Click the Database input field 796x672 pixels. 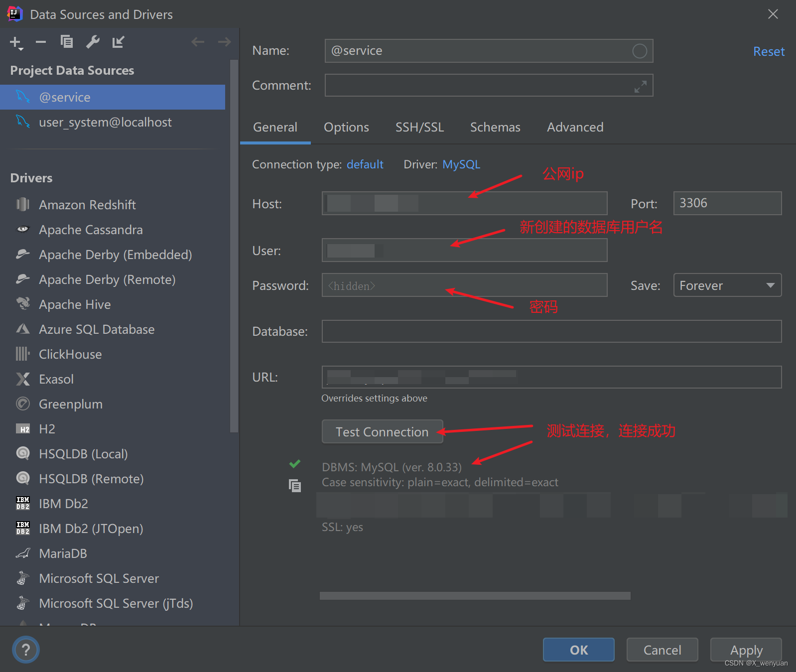(551, 331)
